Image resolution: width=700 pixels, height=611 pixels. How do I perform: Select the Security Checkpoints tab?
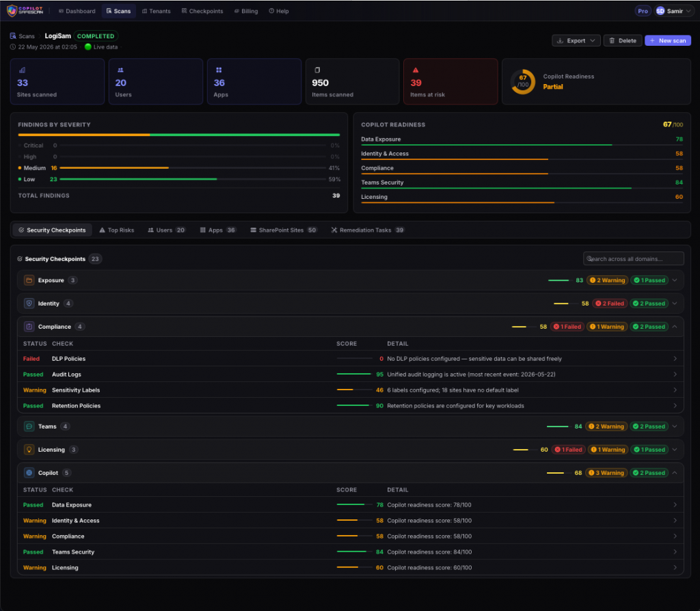click(52, 230)
